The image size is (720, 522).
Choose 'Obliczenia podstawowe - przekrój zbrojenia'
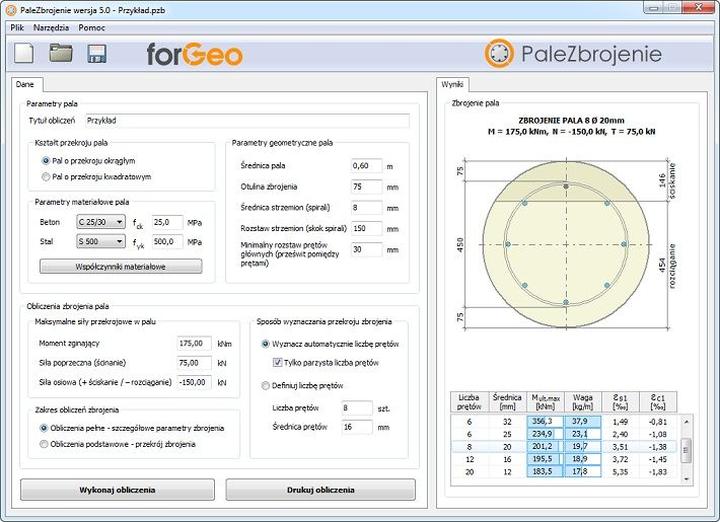44,444
